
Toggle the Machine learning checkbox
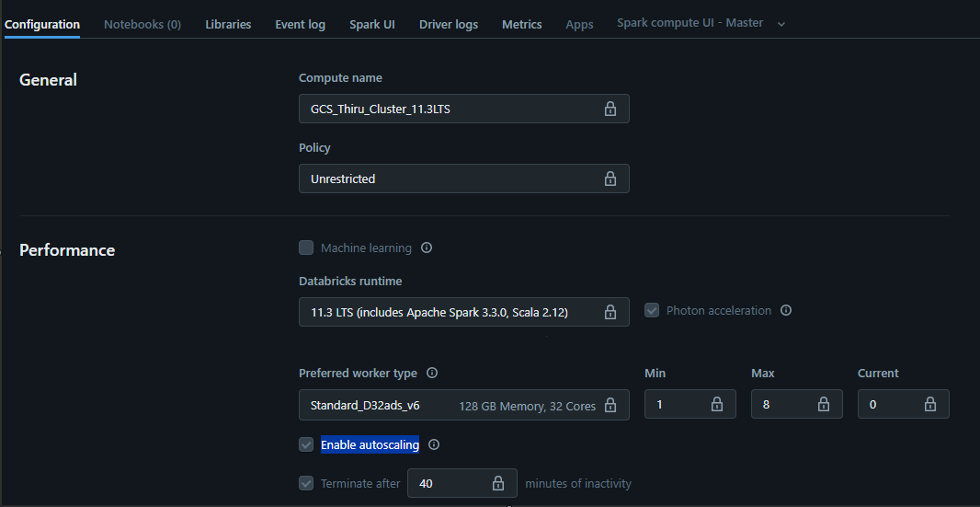pos(306,248)
